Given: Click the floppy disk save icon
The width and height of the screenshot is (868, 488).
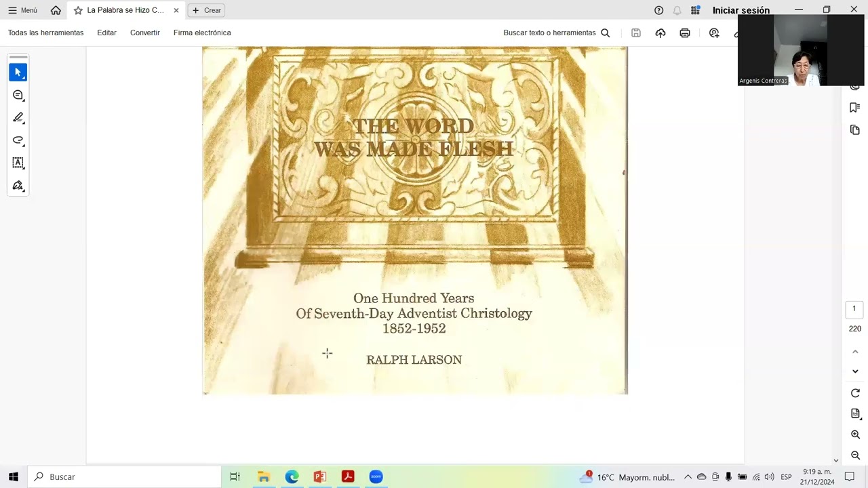Looking at the screenshot, I should coord(635,33).
